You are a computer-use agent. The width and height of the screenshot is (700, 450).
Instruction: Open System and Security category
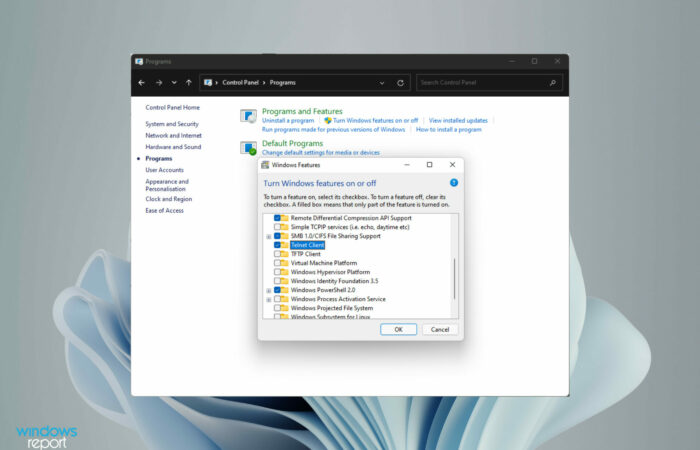point(172,124)
